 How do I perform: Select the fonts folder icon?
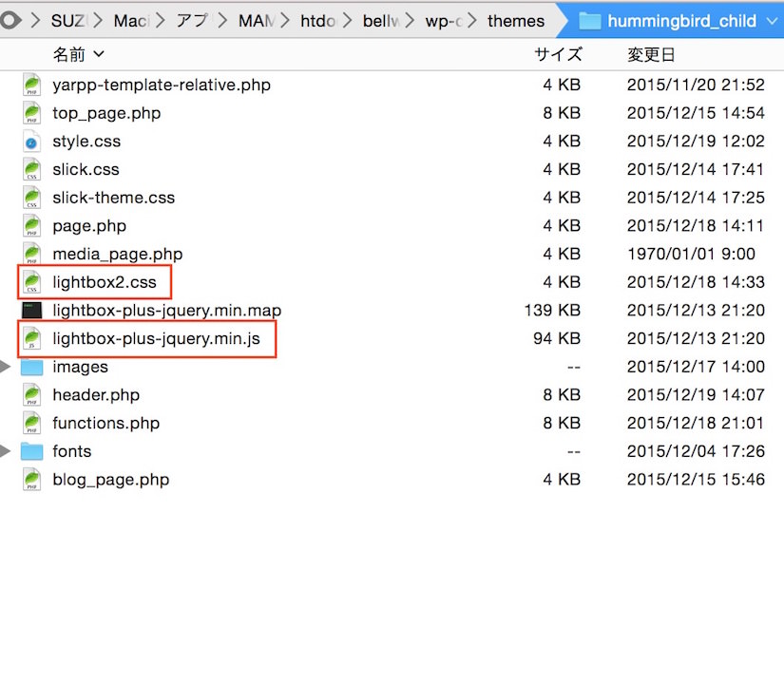click(x=32, y=451)
